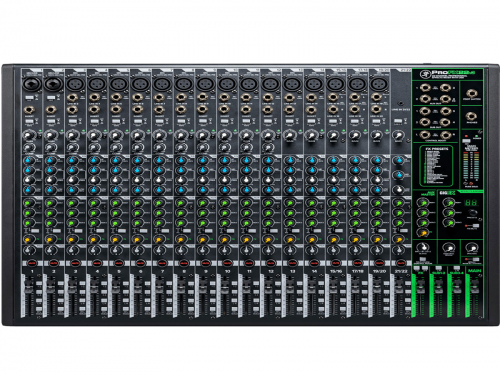Click the XLR mic input on channel 10
Viewport: 500px width, 375px height.
point(227,83)
